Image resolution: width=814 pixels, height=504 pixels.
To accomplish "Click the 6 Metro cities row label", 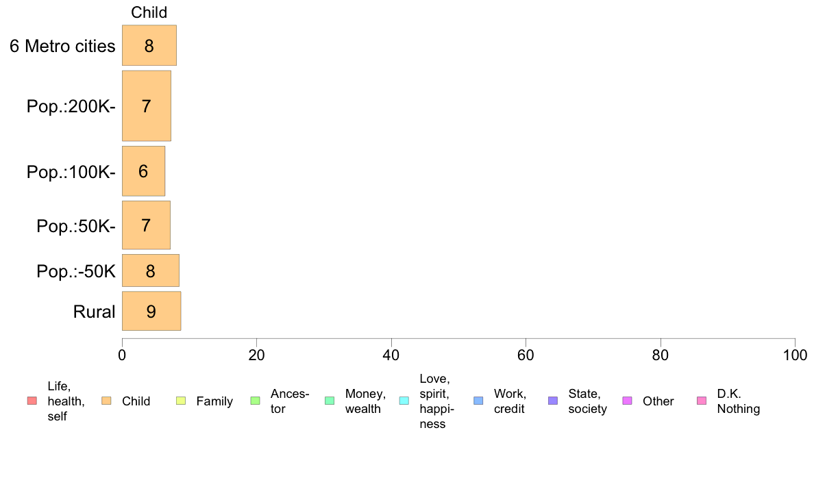I will click(62, 46).
